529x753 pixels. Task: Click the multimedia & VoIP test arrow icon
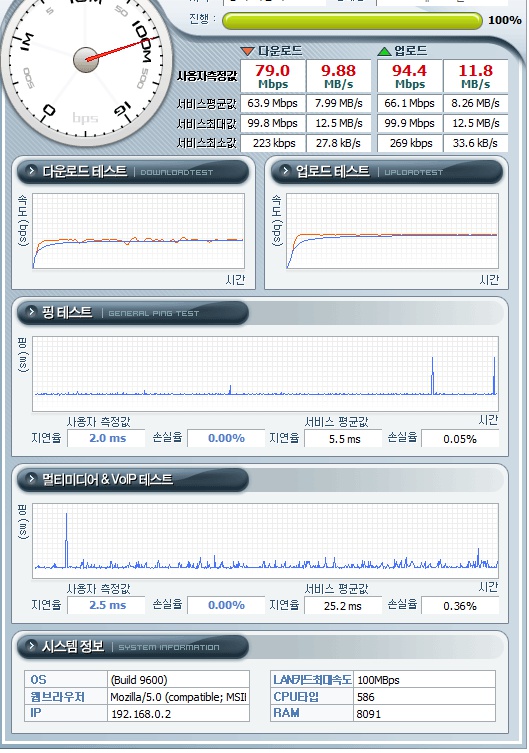coord(31,478)
